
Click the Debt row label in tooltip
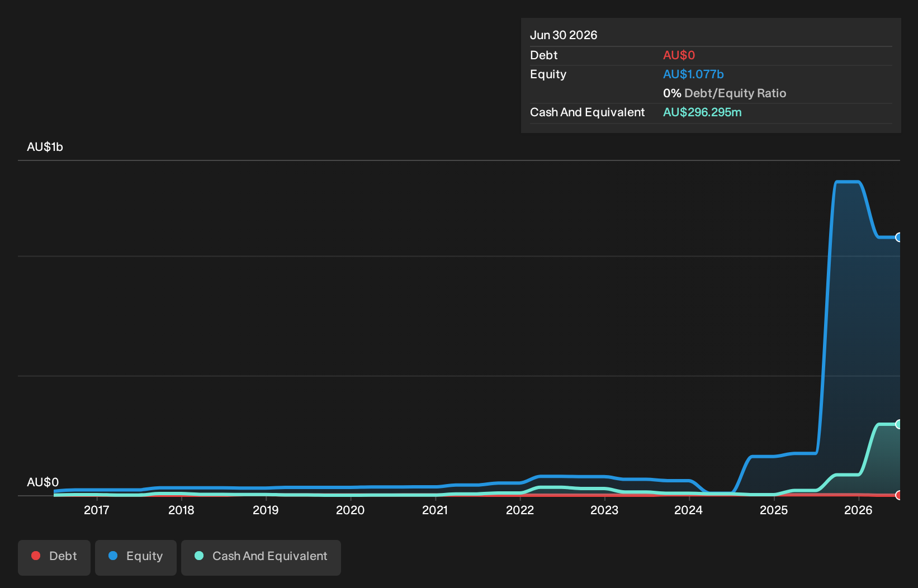544,55
